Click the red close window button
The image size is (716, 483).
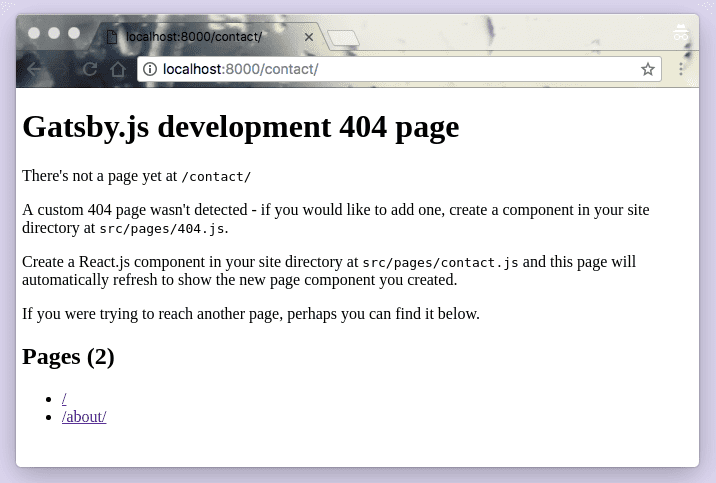[34, 33]
